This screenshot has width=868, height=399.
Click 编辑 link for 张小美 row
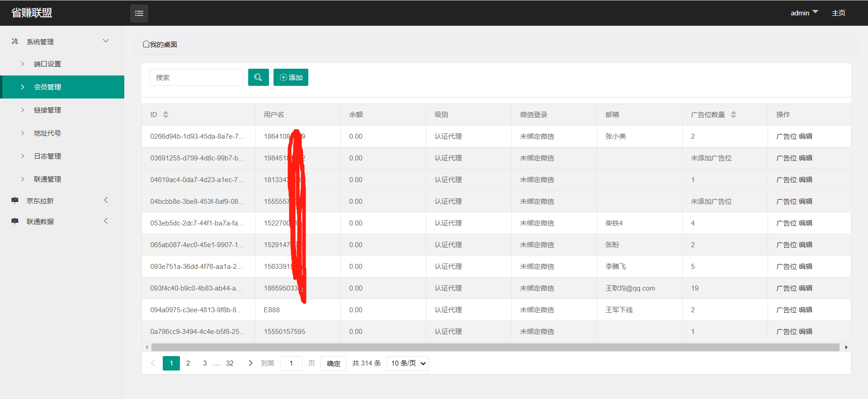coord(806,136)
